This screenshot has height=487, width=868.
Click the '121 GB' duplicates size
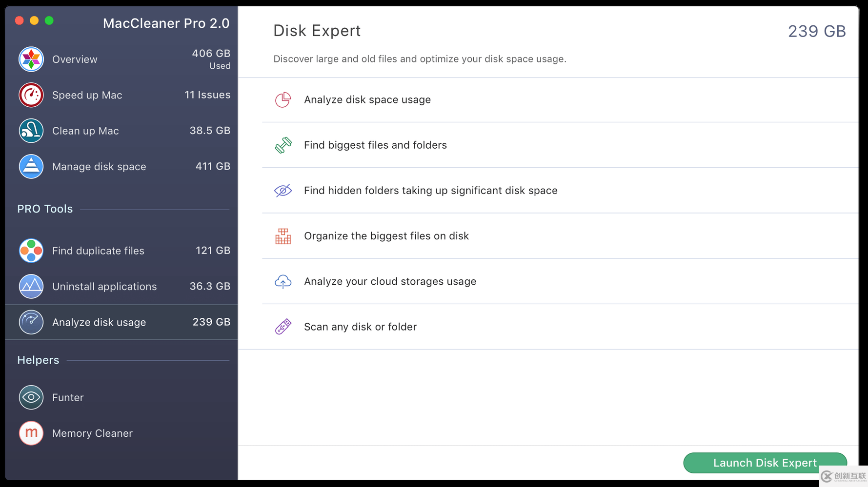pos(213,250)
